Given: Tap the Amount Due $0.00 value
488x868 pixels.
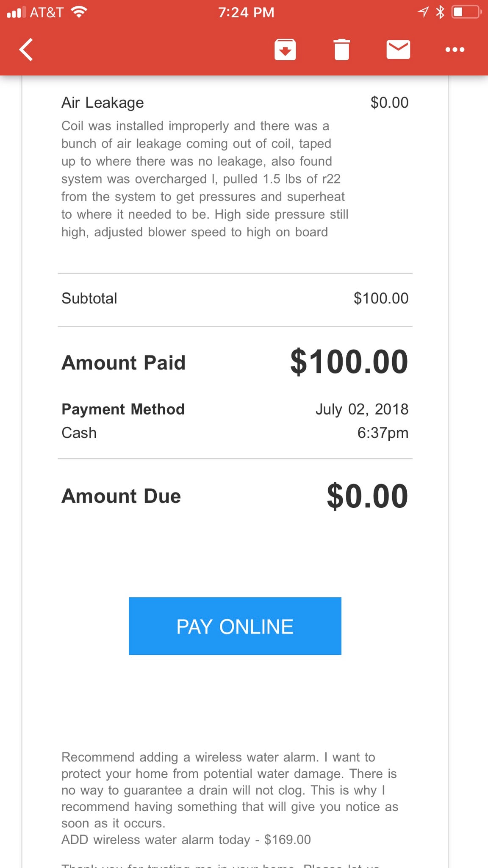Looking at the screenshot, I should 367,496.
